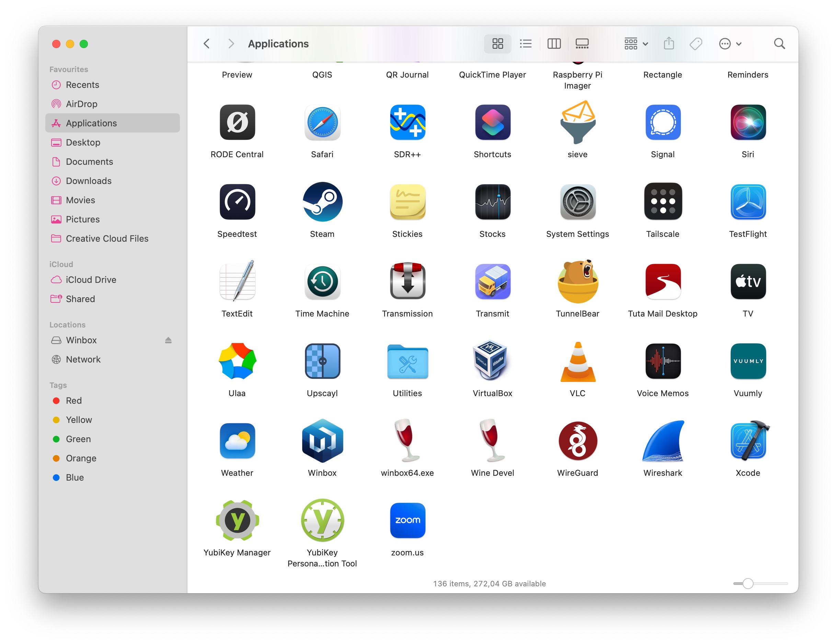This screenshot has height=644, width=837.
Task: Open Creative Cloud Files in sidebar
Action: 112,238
